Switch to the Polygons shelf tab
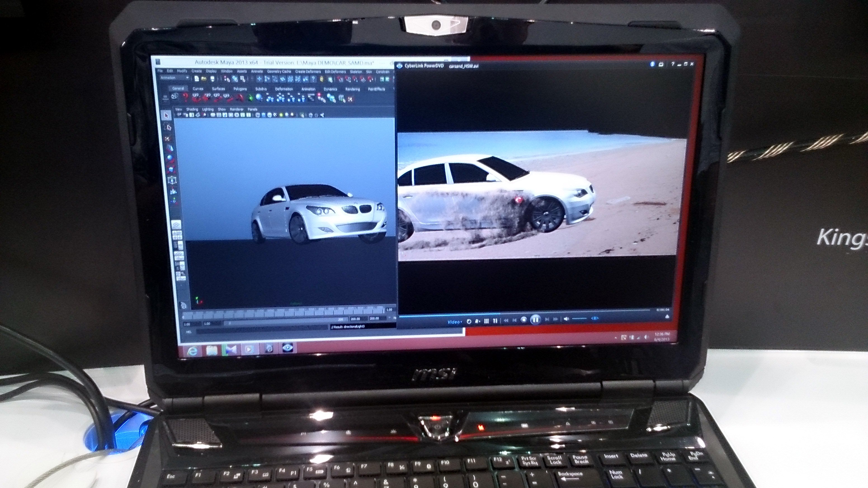Viewport: 868px width, 488px height. [240, 89]
